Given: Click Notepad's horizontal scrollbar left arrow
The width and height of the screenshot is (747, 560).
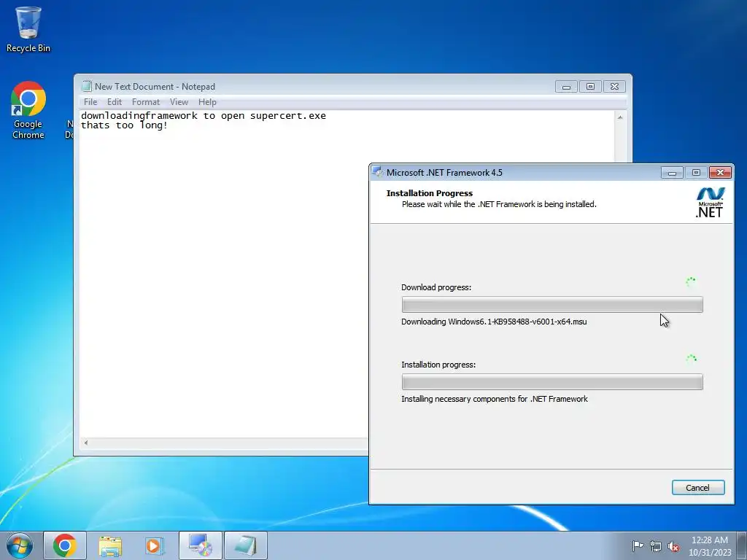Looking at the screenshot, I should 86,443.
